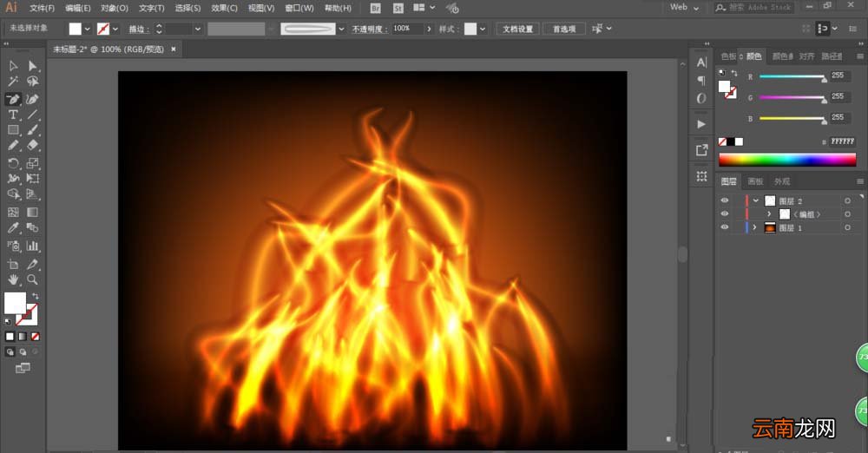Screen dimensions: 868x453
Task: Select the Paintbrush tool
Action: pyautogui.click(x=33, y=130)
